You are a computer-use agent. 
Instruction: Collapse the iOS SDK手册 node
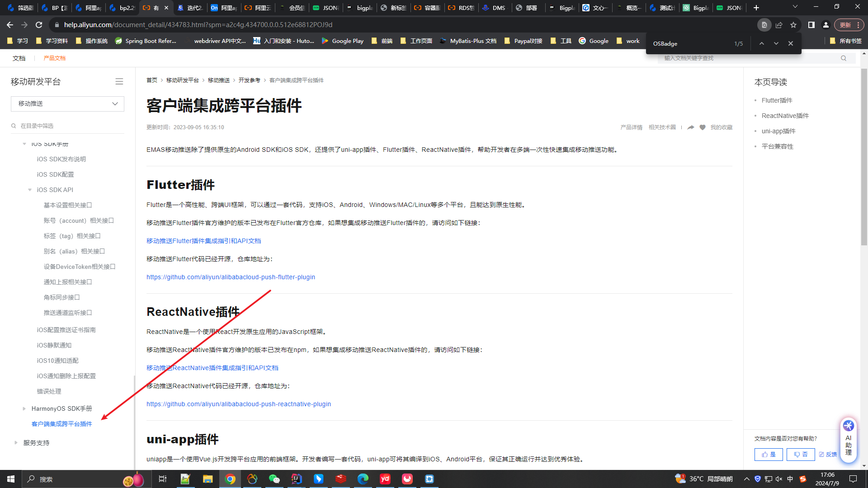click(x=24, y=144)
